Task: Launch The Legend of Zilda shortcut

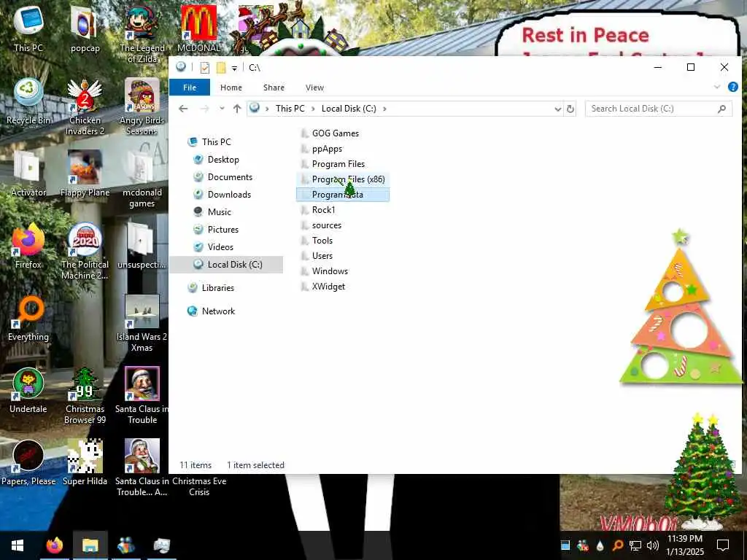Action: (142, 34)
